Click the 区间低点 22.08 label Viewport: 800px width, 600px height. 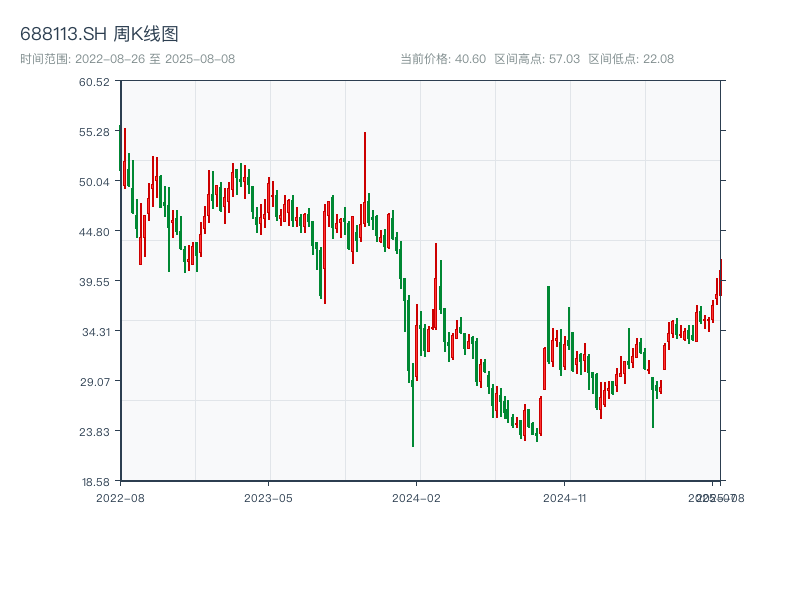pyautogui.click(x=631, y=59)
